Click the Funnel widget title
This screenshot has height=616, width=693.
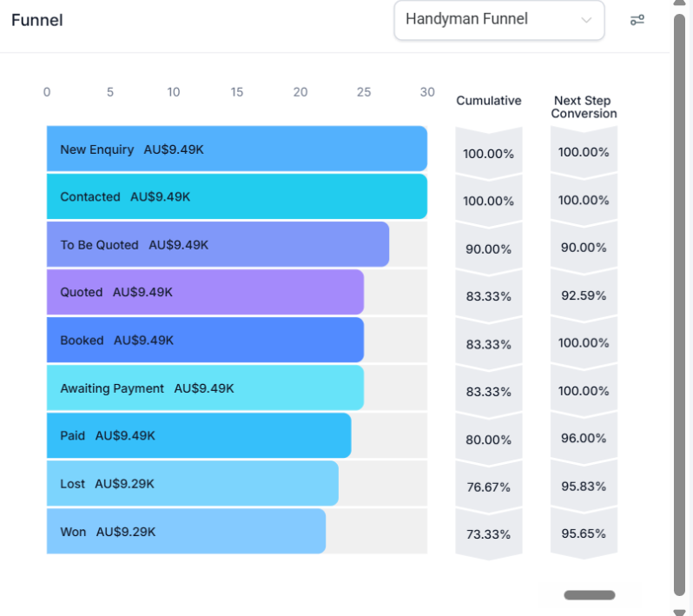[37, 20]
